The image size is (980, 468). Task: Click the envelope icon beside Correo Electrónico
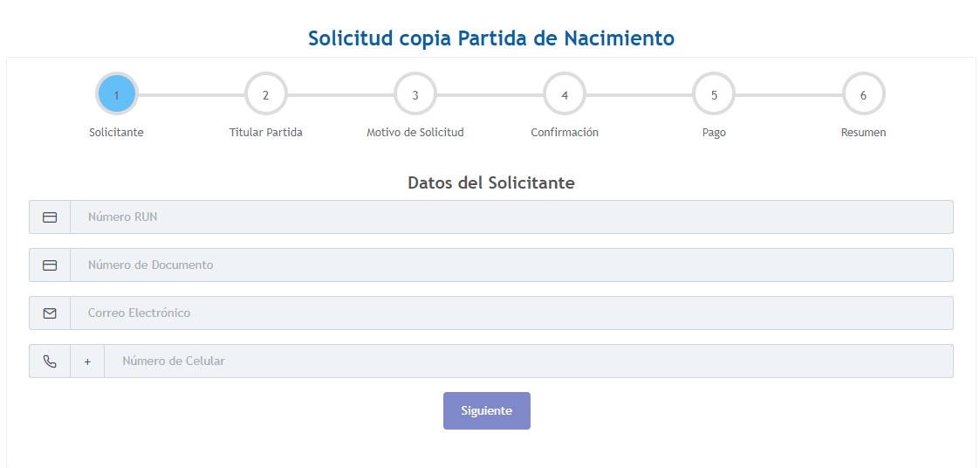(50, 313)
